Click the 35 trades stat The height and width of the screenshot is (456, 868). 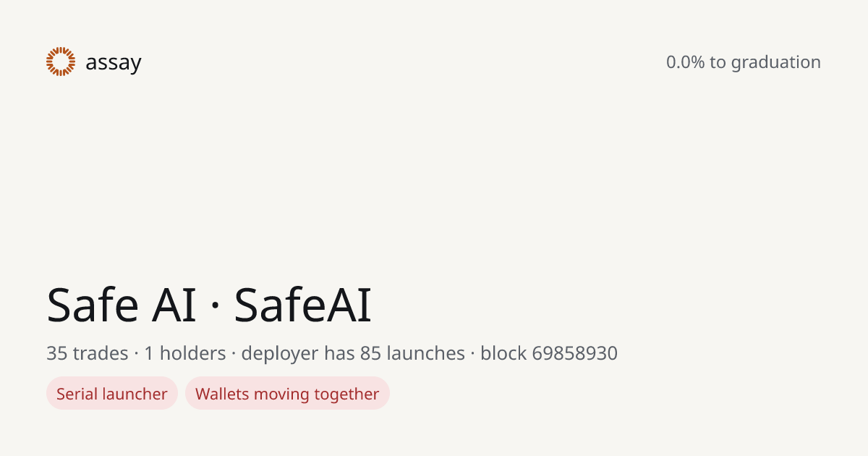tap(88, 353)
